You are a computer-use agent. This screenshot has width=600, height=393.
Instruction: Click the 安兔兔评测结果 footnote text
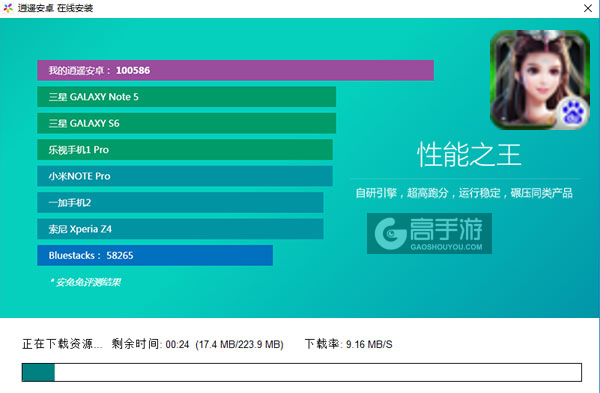pyautogui.click(x=85, y=282)
